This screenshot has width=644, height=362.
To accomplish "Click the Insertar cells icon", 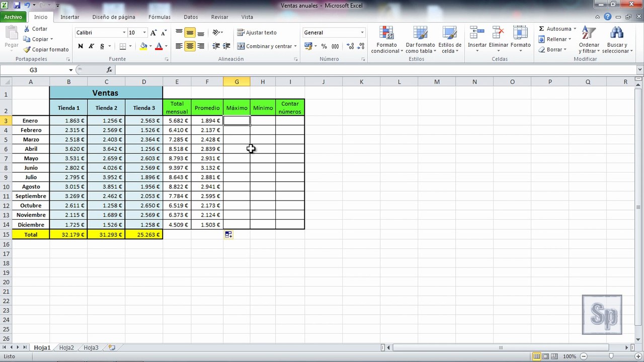I will coord(477,33).
